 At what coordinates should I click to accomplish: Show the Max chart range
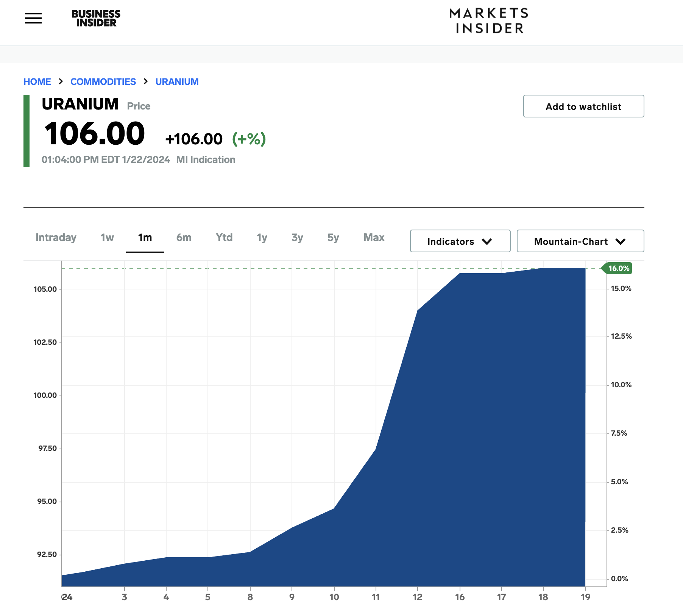(374, 238)
